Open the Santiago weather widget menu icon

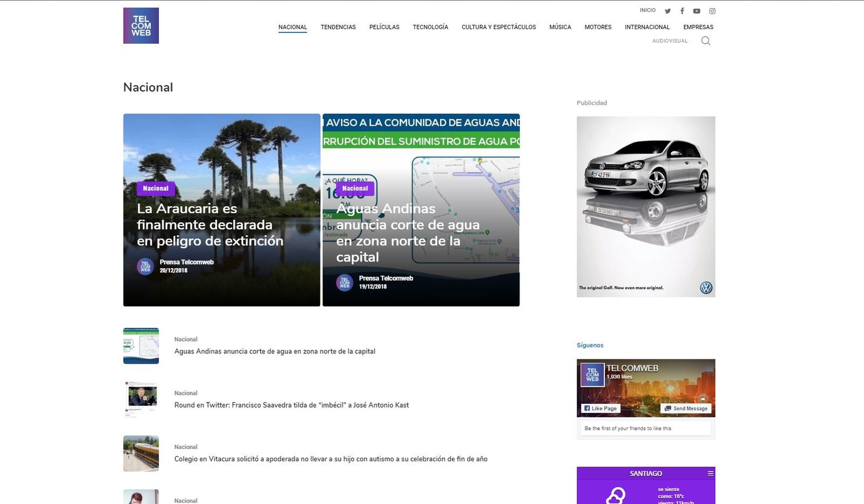(x=711, y=473)
